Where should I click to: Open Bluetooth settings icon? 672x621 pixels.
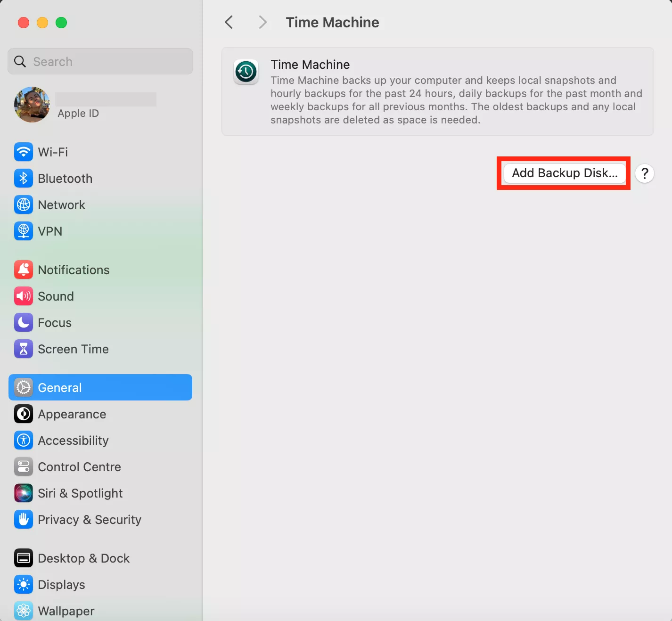pyautogui.click(x=24, y=178)
